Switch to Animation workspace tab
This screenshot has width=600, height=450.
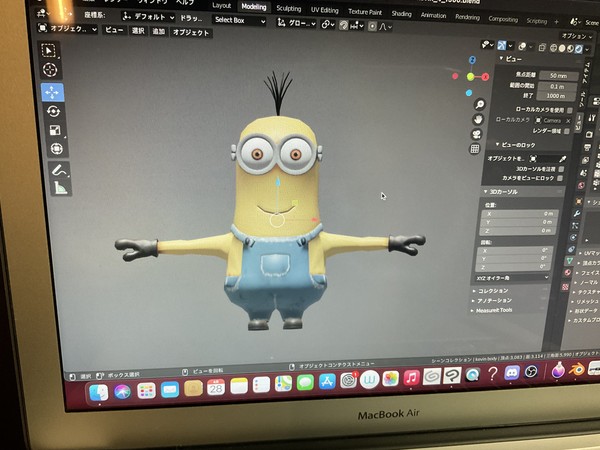(x=433, y=15)
